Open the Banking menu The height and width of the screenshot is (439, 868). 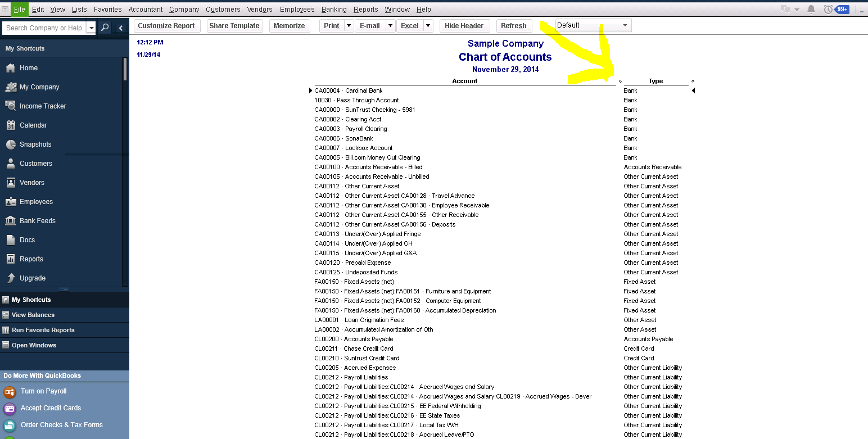pyautogui.click(x=334, y=9)
